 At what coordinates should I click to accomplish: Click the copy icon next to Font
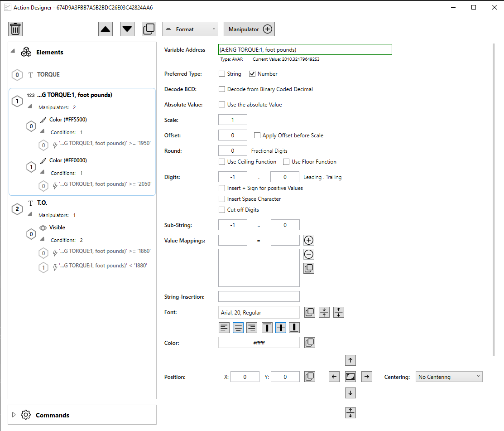(x=310, y=312)
